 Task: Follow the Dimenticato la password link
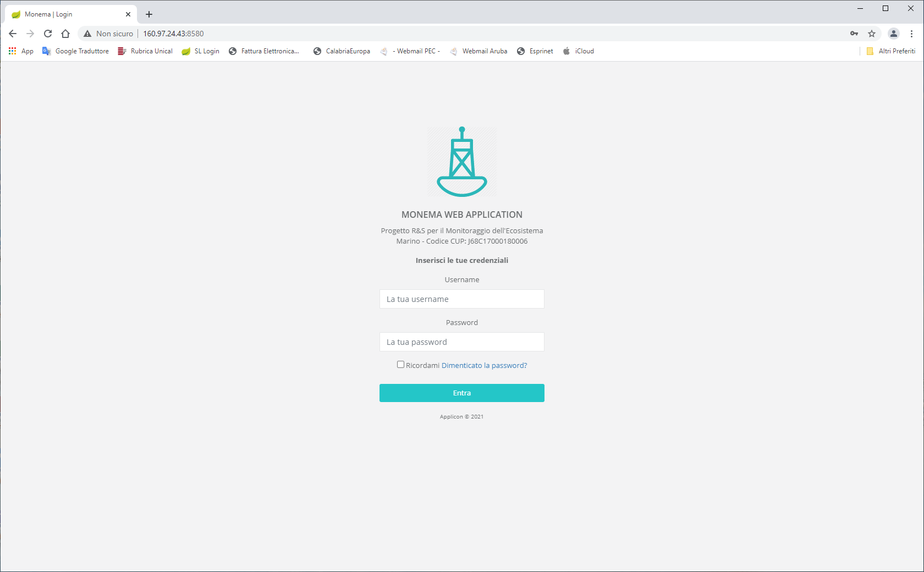484,365
